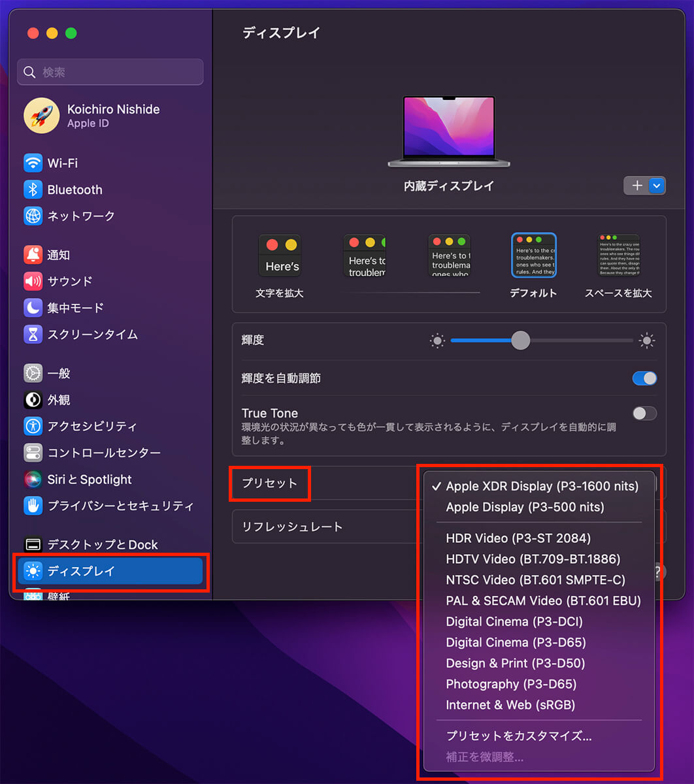Select the 集中モード moon icon
Viewport: 694px width, 784px height.
(x=33, y=308)
